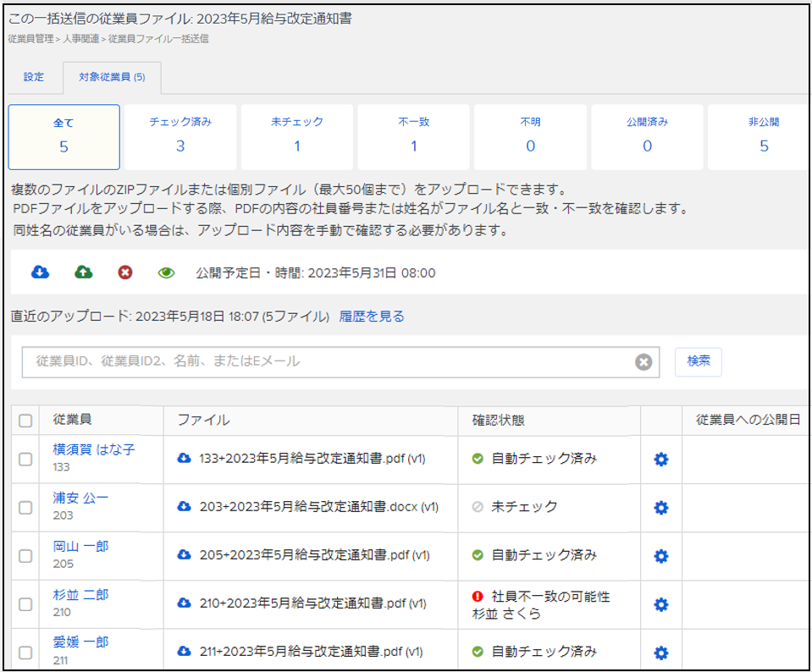This screenshot has width=812, height=672.
Task: Click the blue download cloud toolbar icon
Action: click(x=41, y=272)
